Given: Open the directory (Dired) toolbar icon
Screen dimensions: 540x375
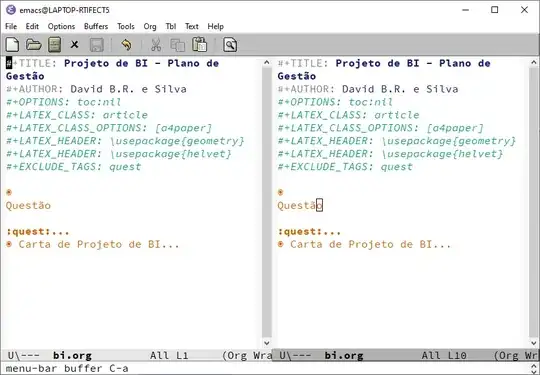Looking at the screenshot, I should pos(54,45).
